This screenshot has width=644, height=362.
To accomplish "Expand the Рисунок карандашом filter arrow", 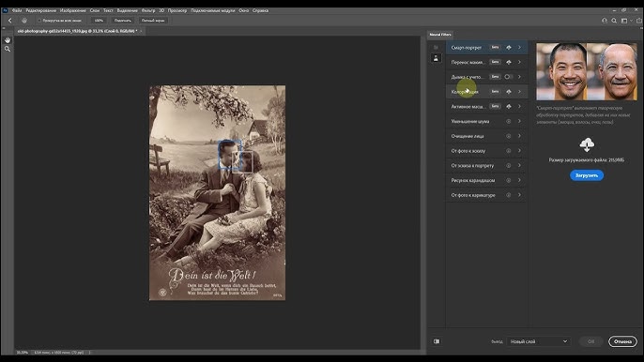I will click(x=519, y=180).
